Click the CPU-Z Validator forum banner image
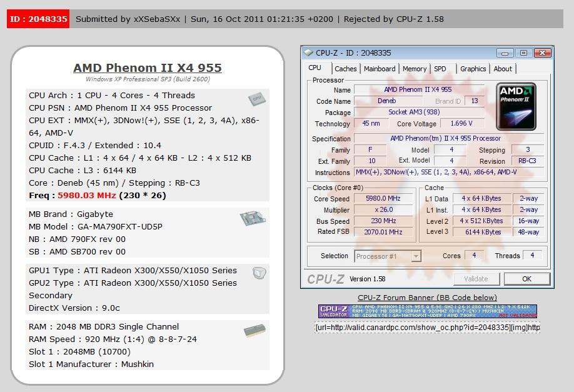 pyautogui.click(x=427, y=311)
